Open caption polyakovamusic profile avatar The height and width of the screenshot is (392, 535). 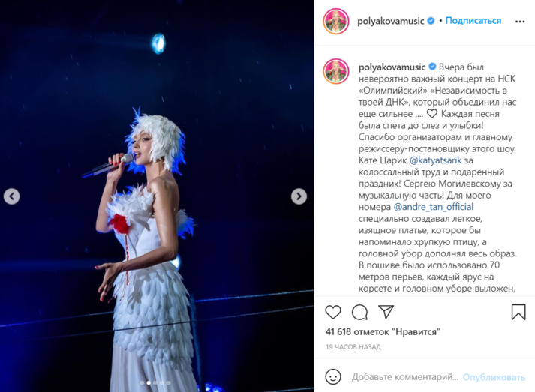pyautogui.click(x=336, y=71)
